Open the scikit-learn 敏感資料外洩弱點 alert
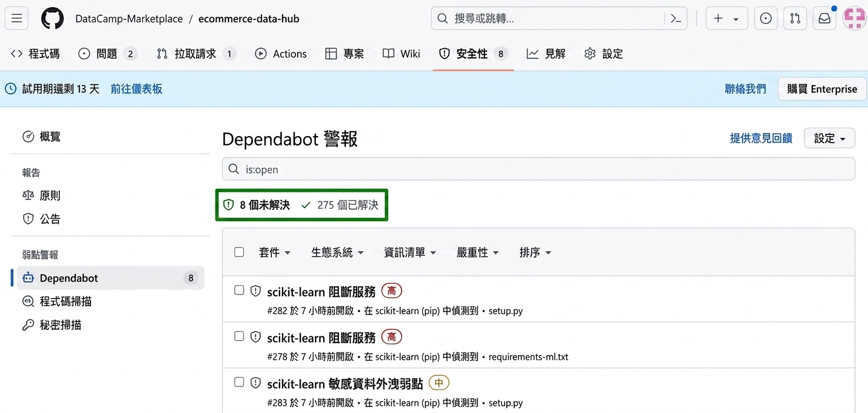 pos(345,384)
